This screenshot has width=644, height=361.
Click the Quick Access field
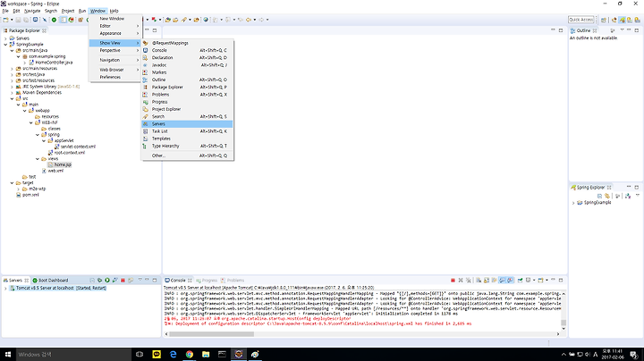[581, 20]
